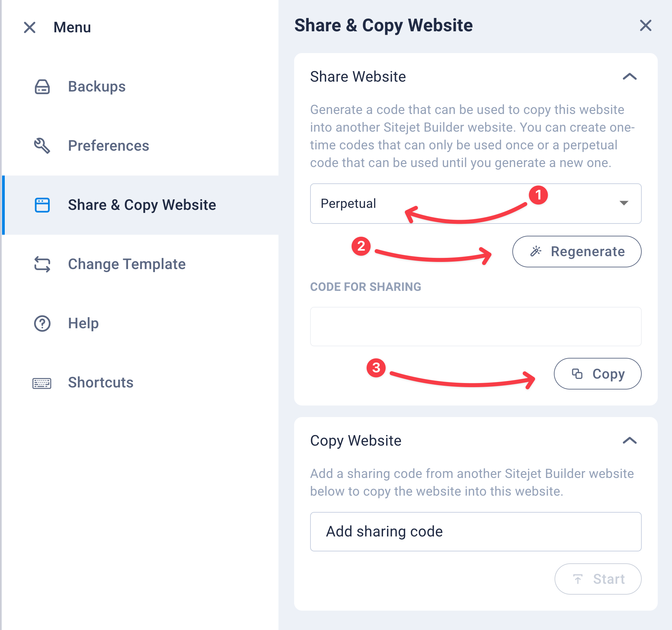
Task: Click the Backups drive icon
Action: (42, 87)
